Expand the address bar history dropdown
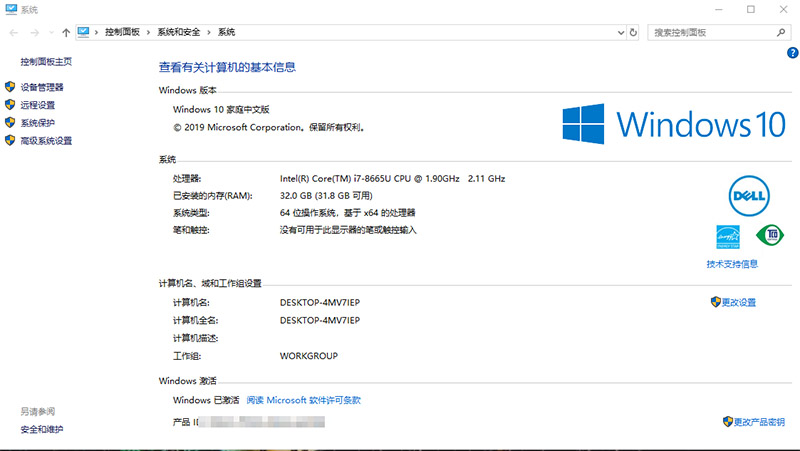 click(620, 32)
